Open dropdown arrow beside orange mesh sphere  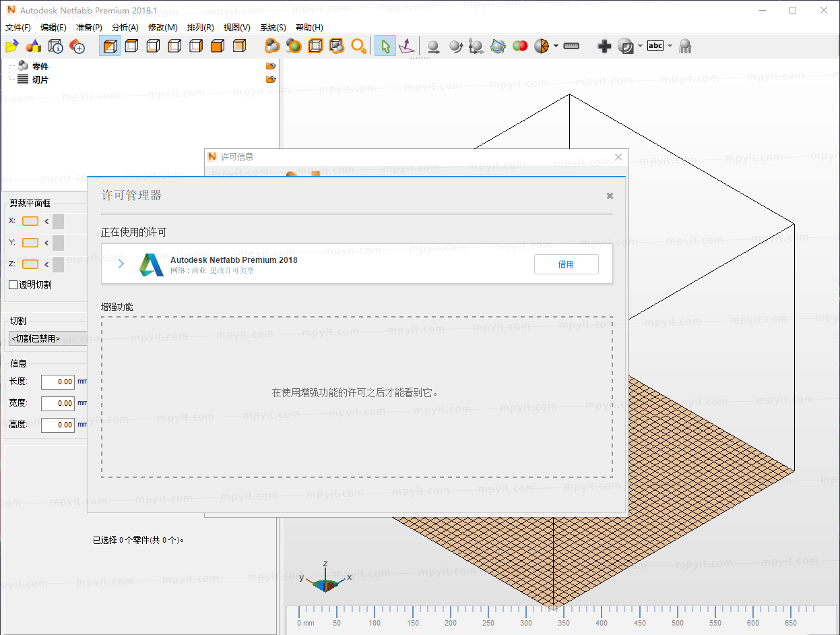(x=556, y=46)
